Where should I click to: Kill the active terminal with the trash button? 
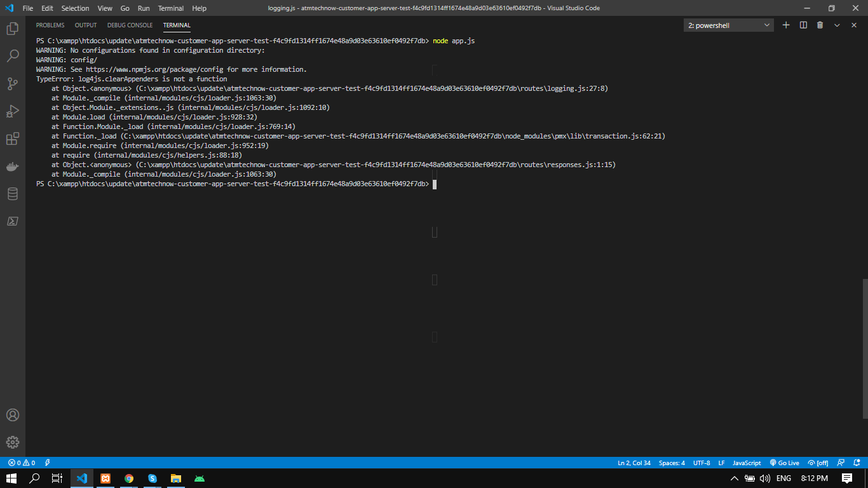point(820,25)
